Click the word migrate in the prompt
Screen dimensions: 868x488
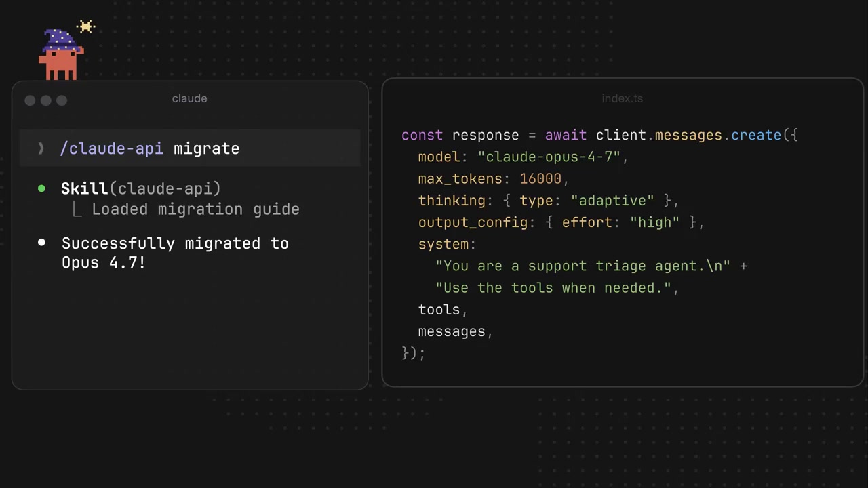[206, 148]
